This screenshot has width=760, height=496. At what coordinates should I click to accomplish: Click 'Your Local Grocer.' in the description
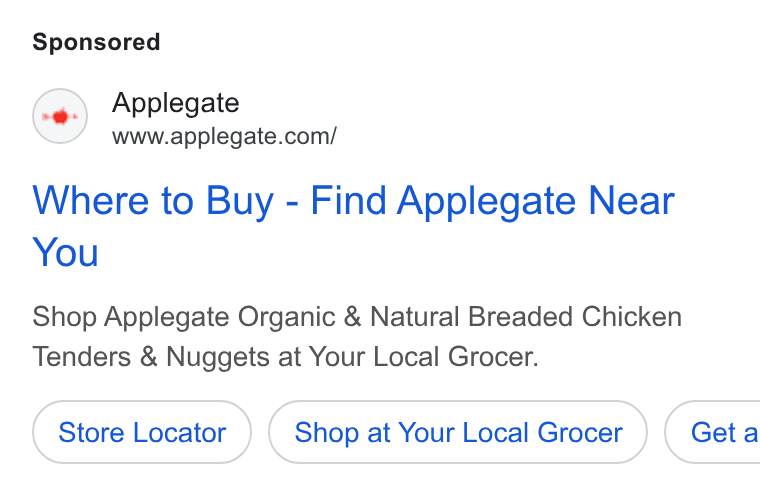(424, 357)
